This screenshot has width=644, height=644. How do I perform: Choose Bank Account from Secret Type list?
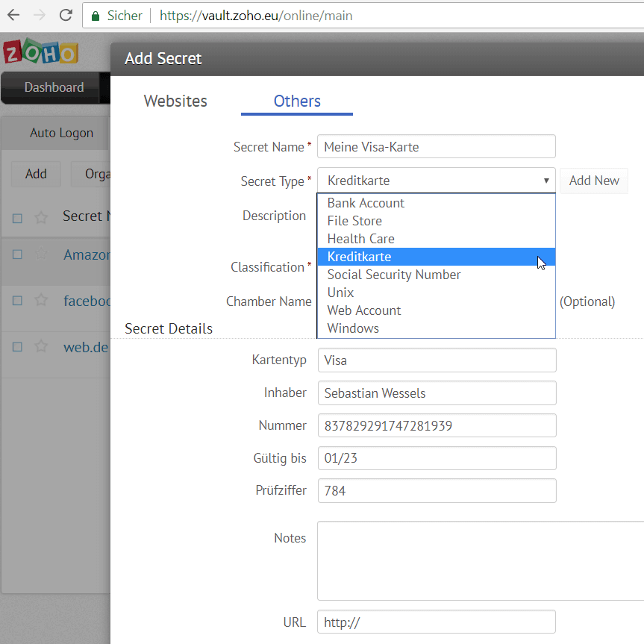(x=437, y=203)
